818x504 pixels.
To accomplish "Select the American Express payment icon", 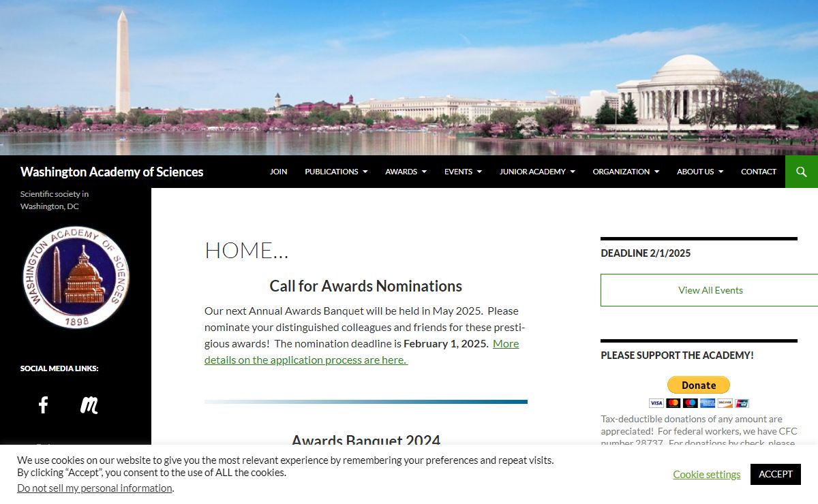I will [707, 403].
